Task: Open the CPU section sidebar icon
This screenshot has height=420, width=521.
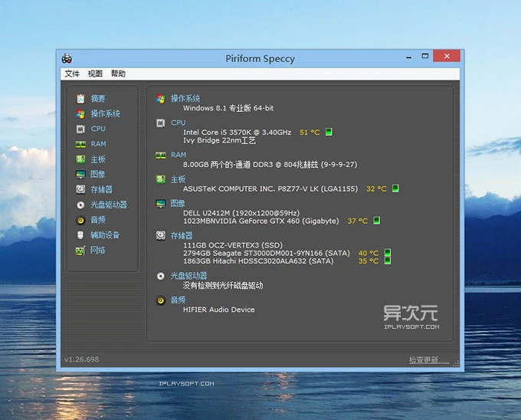Action: point(80,129)
